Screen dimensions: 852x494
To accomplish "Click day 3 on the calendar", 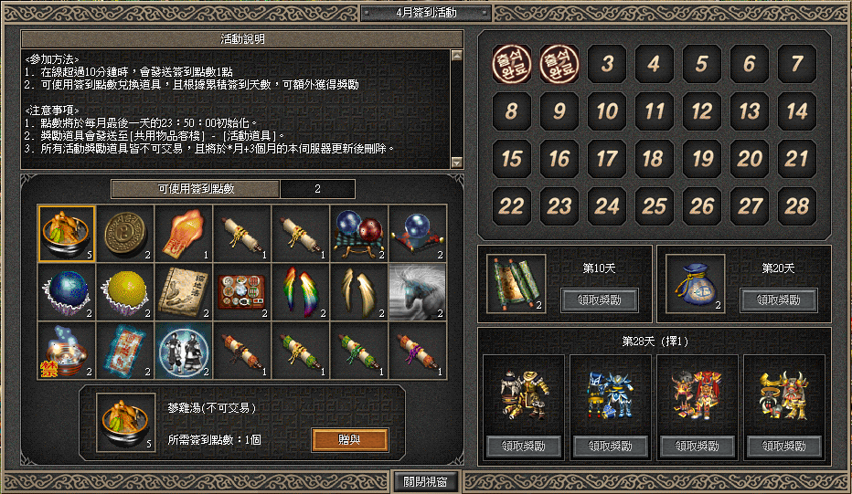I will click(x=606, y=64).
